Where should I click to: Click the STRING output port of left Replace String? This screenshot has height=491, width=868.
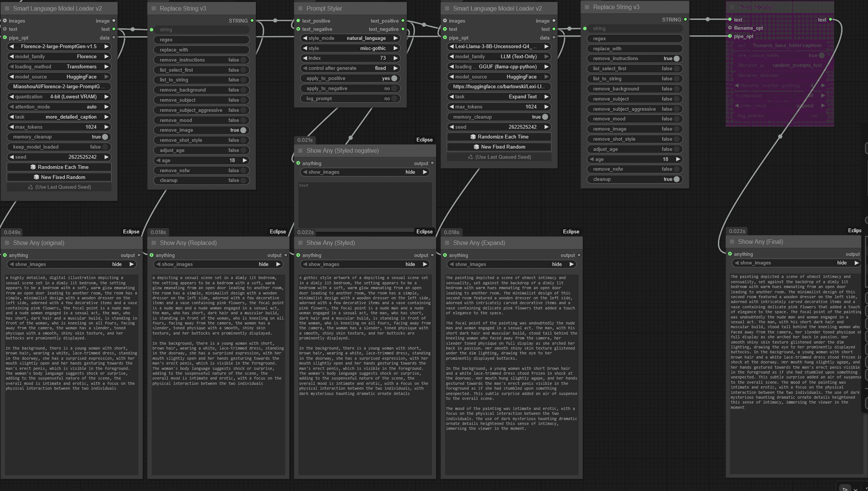(252, 21)
